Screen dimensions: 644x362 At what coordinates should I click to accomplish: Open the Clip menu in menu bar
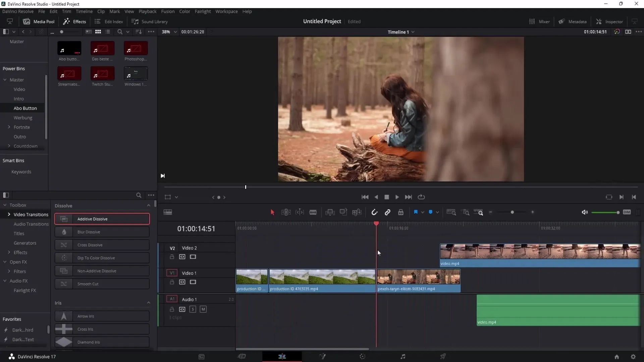click(x=101, y=11)
